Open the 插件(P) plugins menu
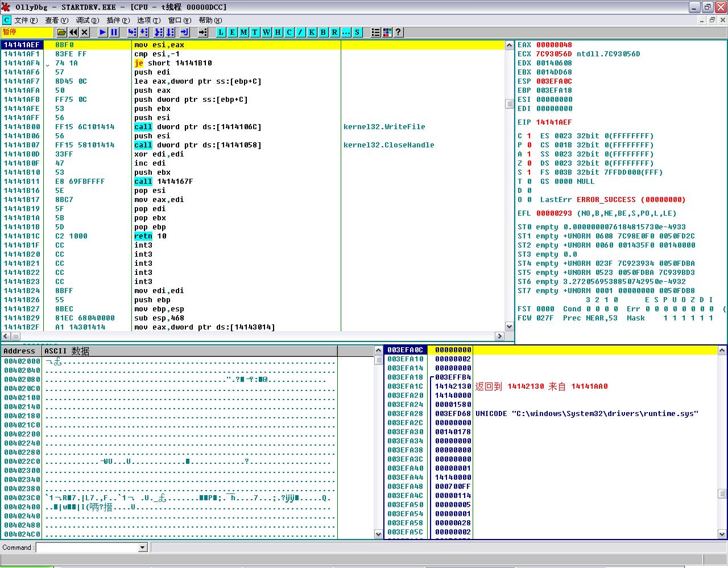The image size is (728, 568). point(118,20)
